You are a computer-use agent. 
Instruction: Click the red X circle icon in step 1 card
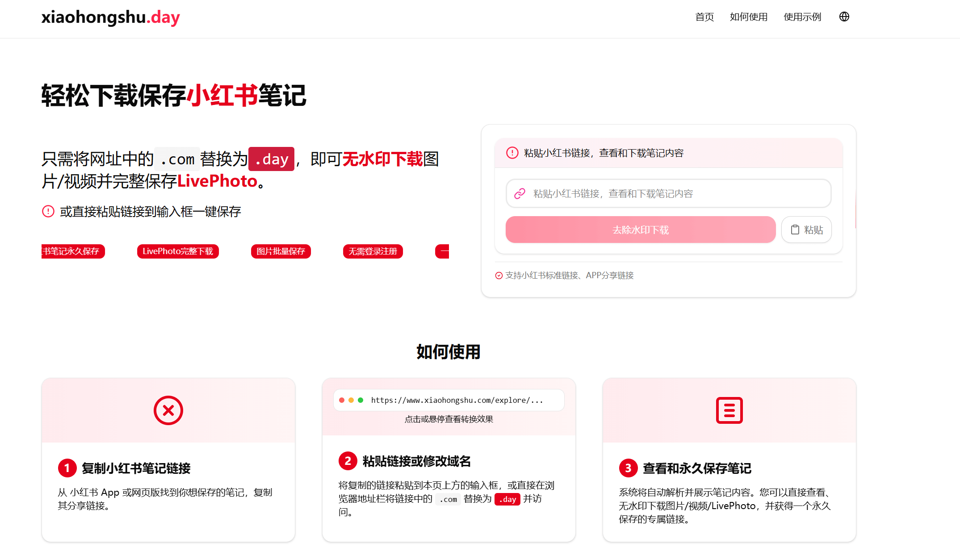coord(168,410)
